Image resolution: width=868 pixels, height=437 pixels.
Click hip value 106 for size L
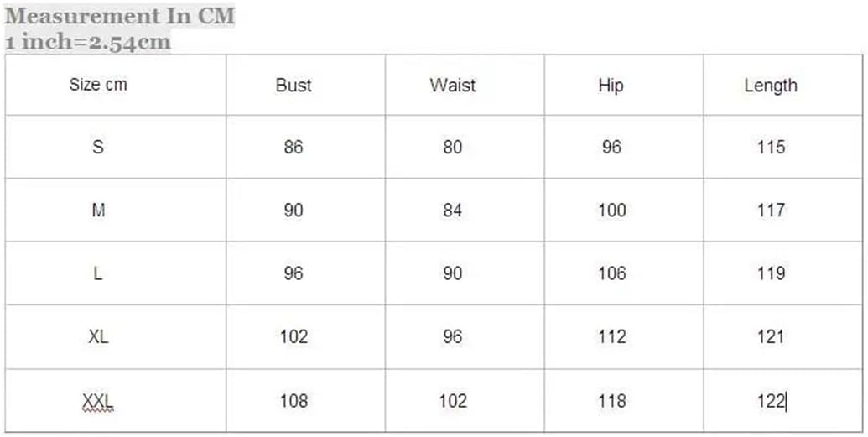[x=612, y=273]
